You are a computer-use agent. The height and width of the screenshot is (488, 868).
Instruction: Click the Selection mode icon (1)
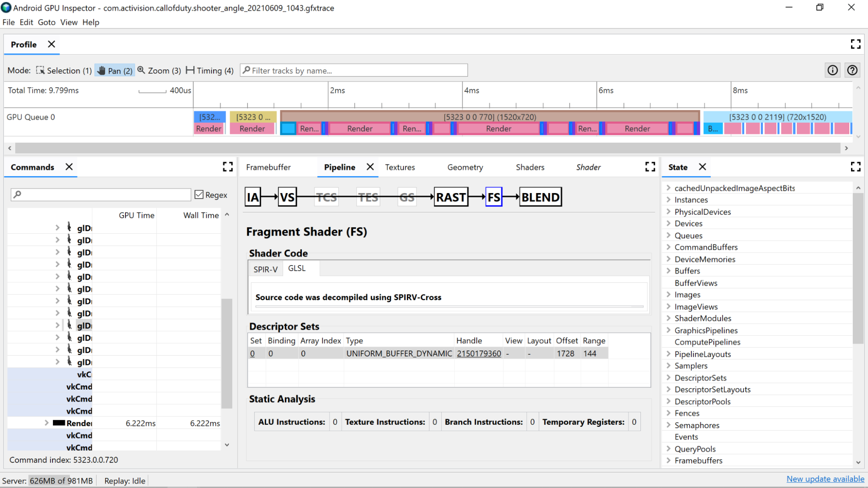coord(40,70)
